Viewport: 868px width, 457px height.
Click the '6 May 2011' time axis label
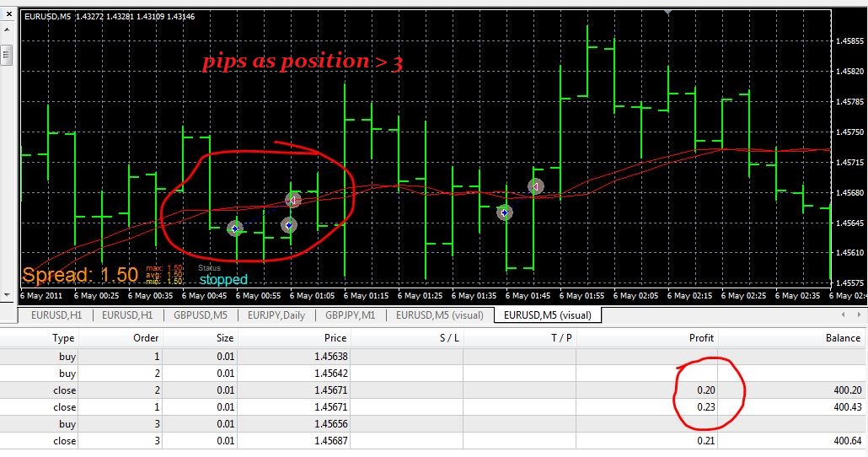[x=41, y=296]
